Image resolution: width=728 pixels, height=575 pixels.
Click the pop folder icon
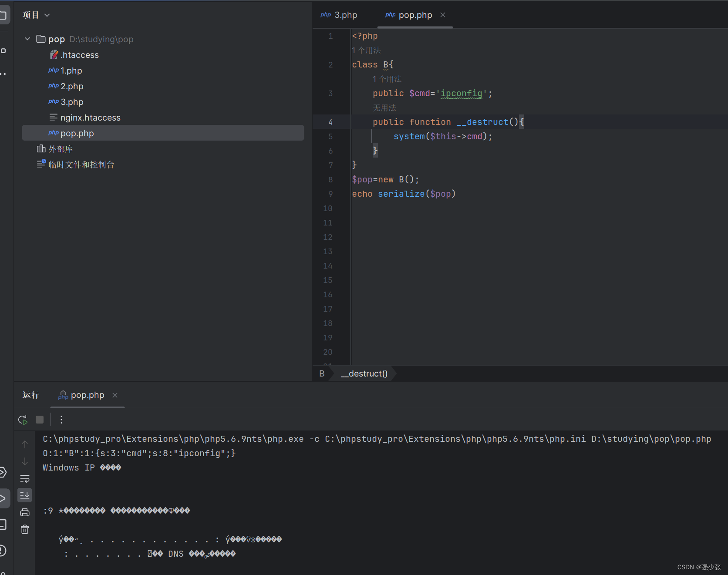[x=41, y=39]
